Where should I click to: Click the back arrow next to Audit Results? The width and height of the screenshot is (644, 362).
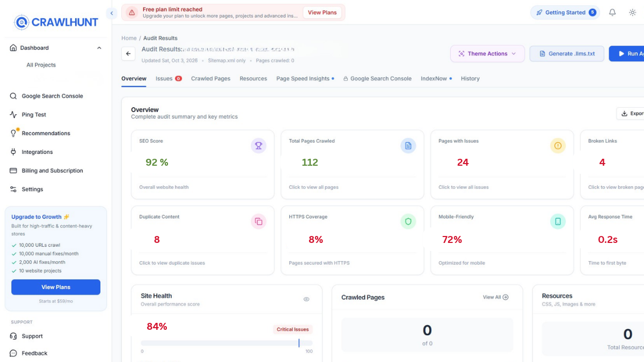128,54
